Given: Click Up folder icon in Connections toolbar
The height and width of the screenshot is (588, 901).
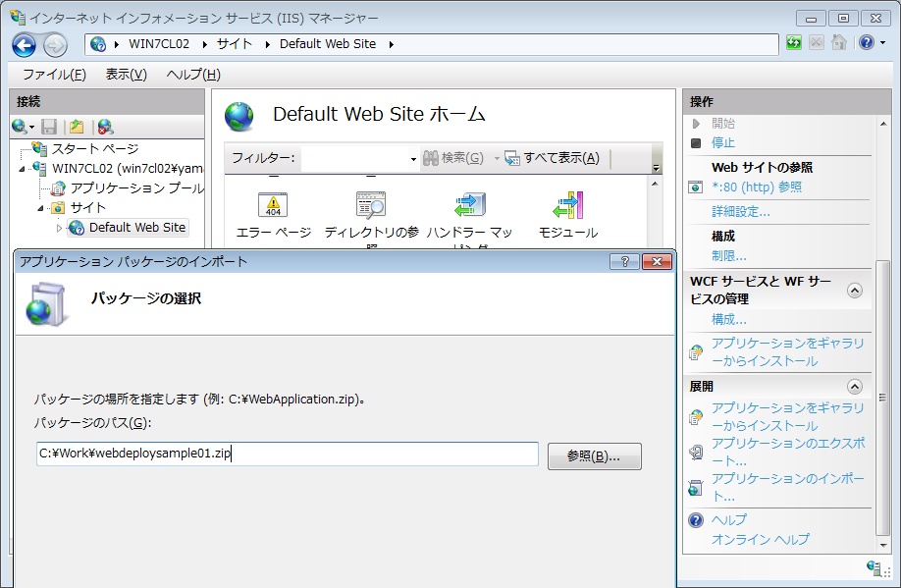Looking at the screenshot, I should point(77,127).
